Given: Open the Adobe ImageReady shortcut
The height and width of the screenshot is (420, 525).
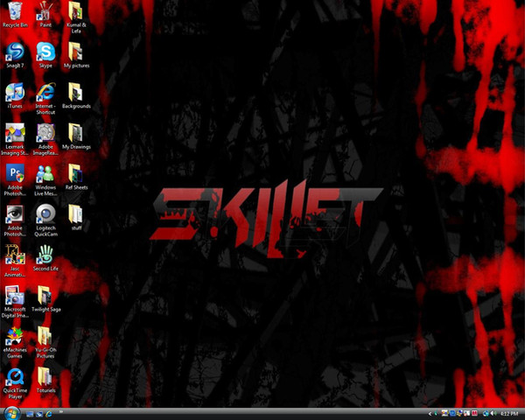Looking at the screenshot, I should [x=45, y=139].
